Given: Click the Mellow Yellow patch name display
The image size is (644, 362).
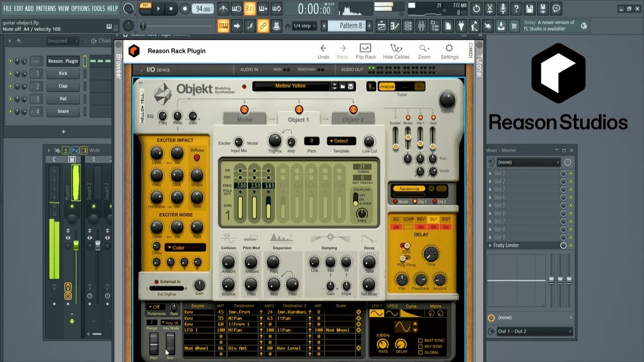Looking at the screenshot, I should 291,86.
